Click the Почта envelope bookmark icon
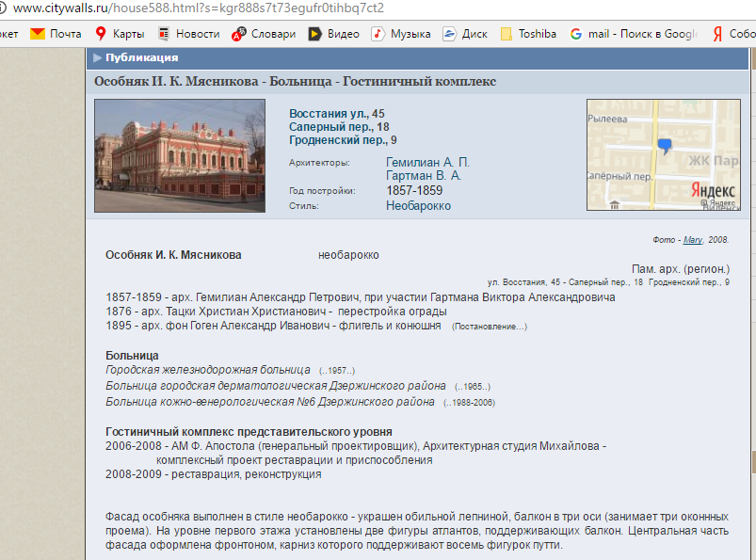This screenshot has width=756, height=560. pyautogui.click(x=37, y=34)
